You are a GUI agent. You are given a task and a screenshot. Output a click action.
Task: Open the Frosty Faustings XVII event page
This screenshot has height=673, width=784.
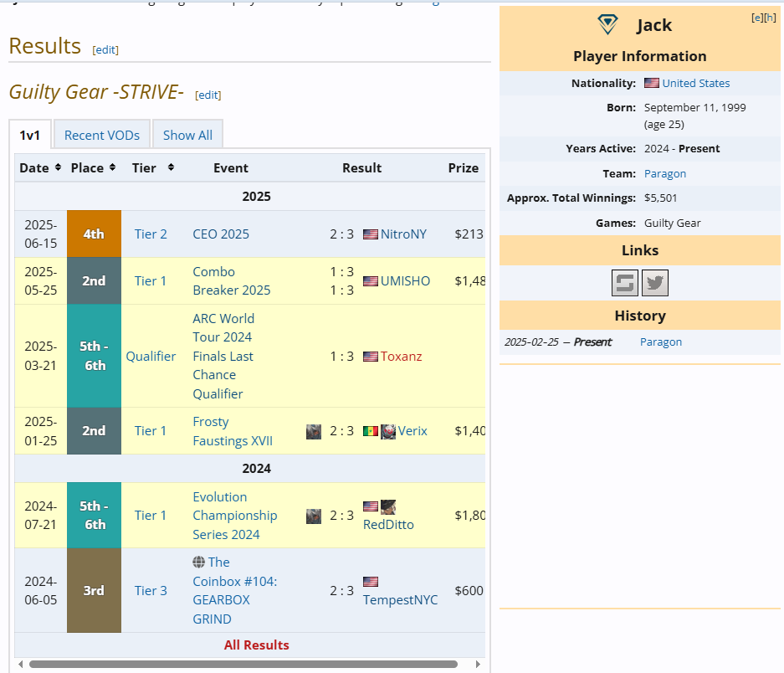233,431
